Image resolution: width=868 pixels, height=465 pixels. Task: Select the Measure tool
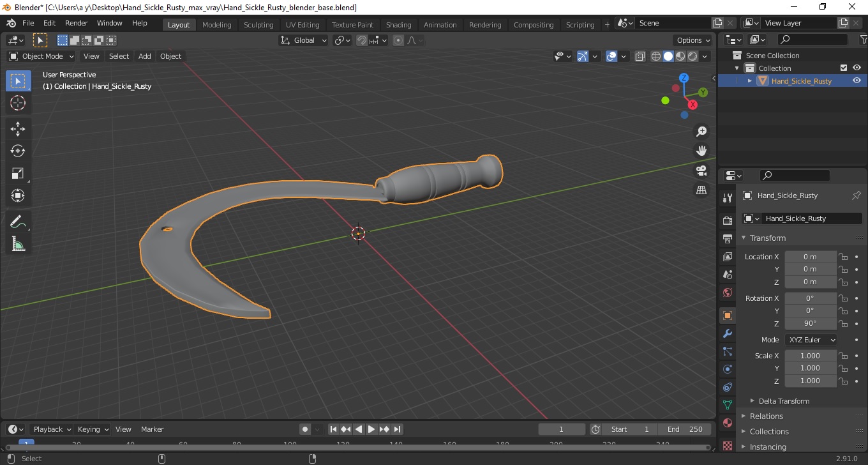point(18,245)
